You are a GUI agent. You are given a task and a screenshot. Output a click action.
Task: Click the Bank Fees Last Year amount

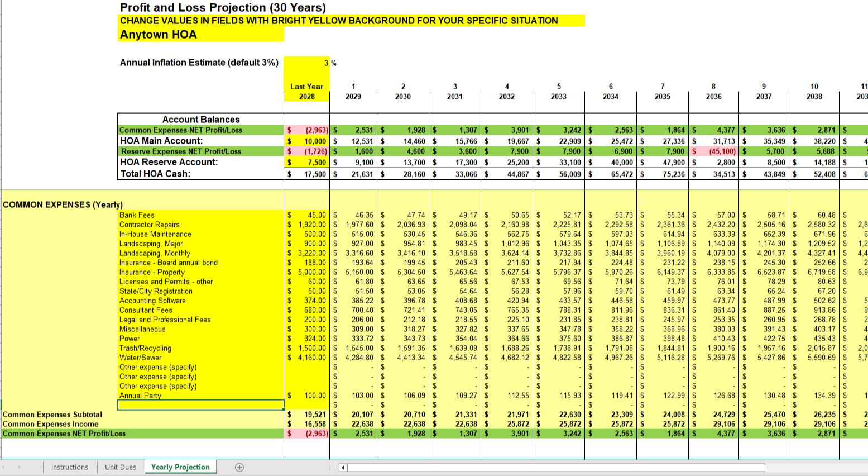coord(307,215)
